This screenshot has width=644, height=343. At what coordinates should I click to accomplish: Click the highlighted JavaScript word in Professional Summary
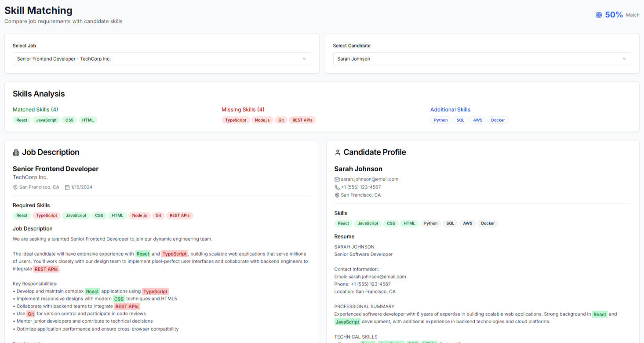(347, 322)
